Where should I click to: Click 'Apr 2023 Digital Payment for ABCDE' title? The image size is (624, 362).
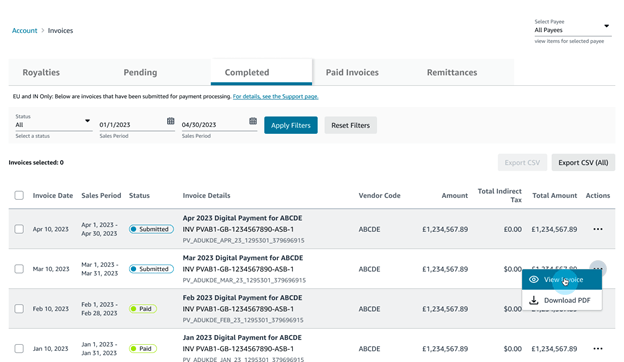[242, 218]
